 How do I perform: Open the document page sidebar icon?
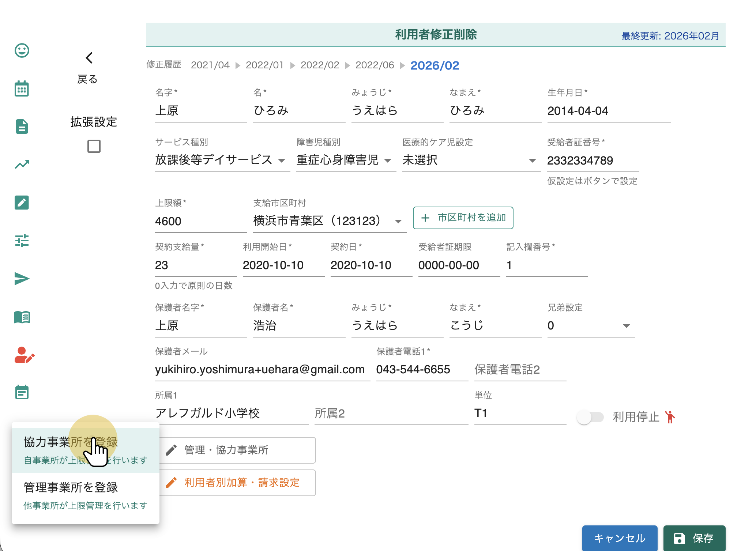[x=22, y=127]
